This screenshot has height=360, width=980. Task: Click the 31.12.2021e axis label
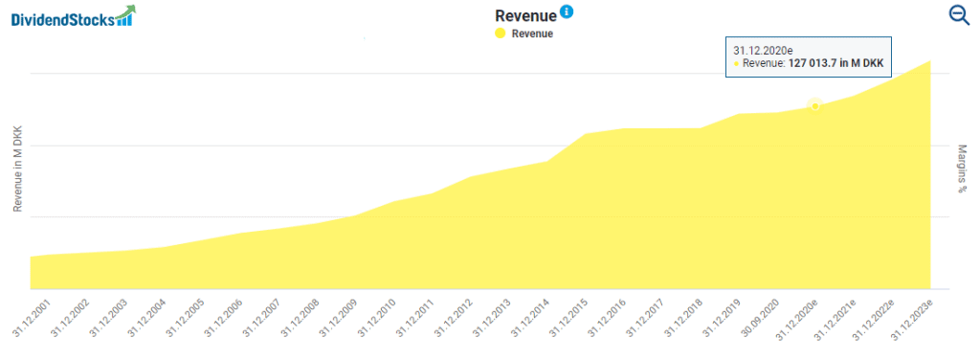(x=835, y=320)
